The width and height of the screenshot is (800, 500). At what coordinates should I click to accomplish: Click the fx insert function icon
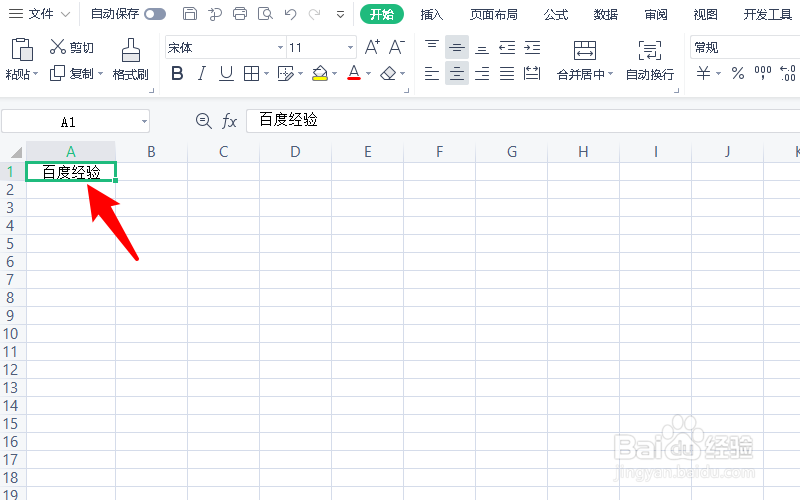(x=230, y=121)
